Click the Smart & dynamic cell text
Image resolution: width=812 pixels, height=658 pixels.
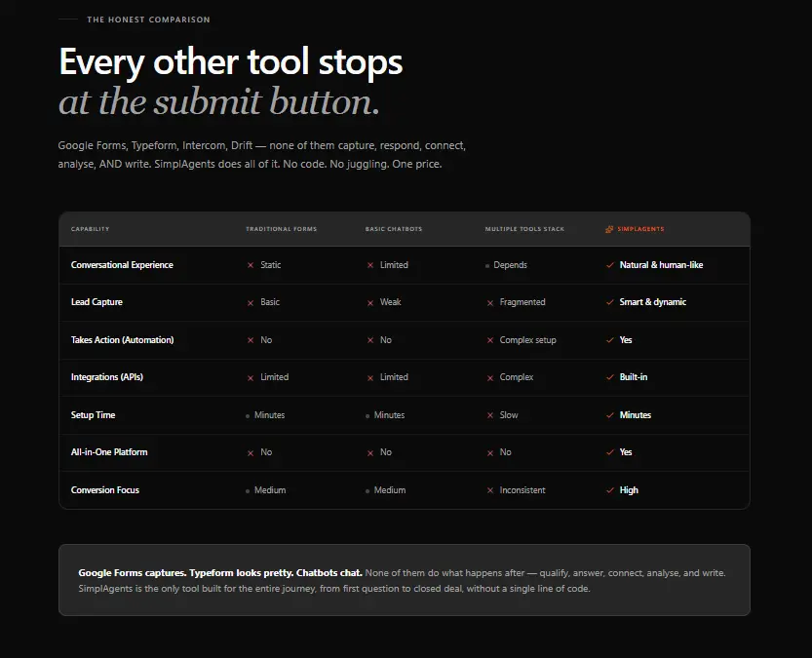coord(653,302)
